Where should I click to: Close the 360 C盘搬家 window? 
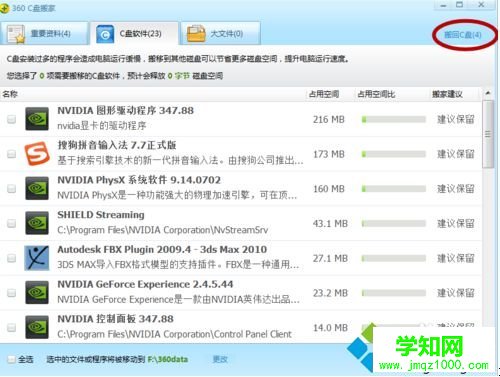481,5
